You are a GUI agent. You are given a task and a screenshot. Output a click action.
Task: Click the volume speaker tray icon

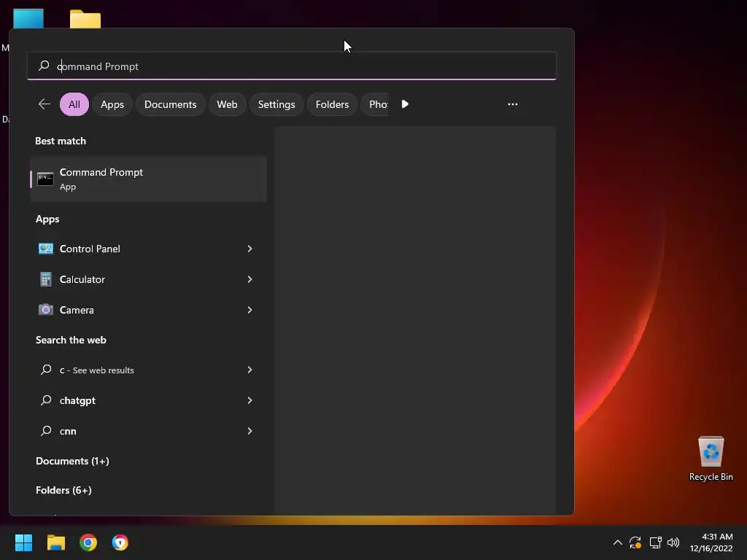673,542
